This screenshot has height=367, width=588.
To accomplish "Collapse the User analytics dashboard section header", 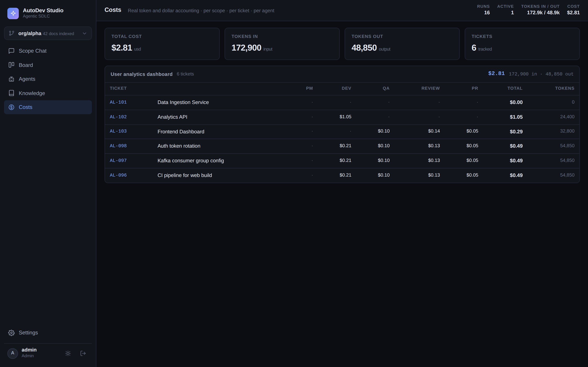I will tap(342, 74).
